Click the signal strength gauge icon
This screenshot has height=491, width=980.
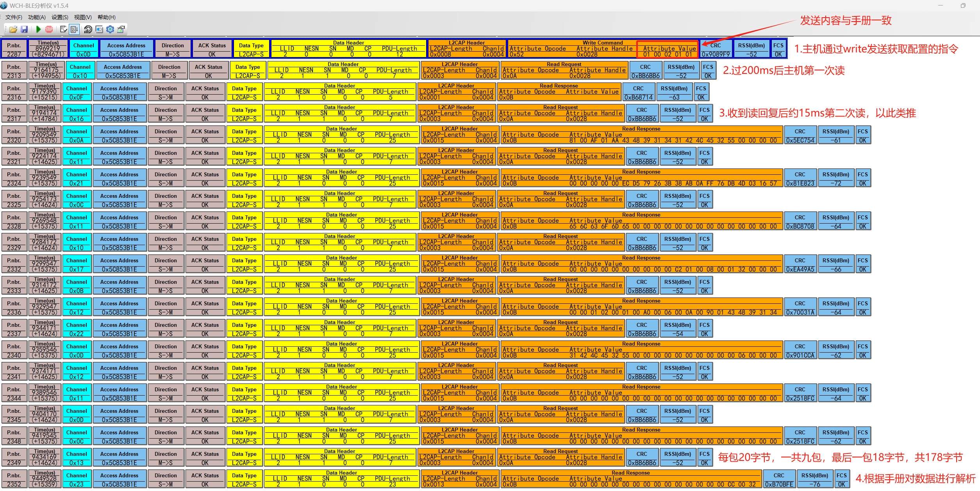(88, 29)
